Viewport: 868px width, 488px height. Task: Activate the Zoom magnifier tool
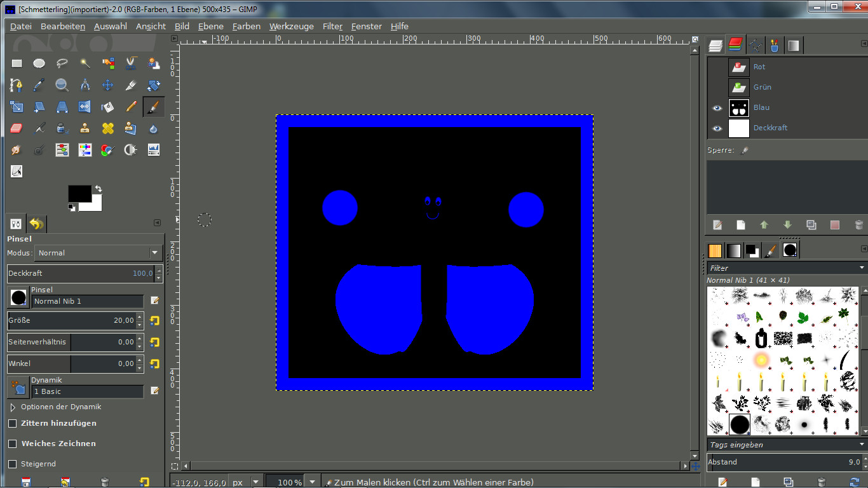tap(62, 85)
